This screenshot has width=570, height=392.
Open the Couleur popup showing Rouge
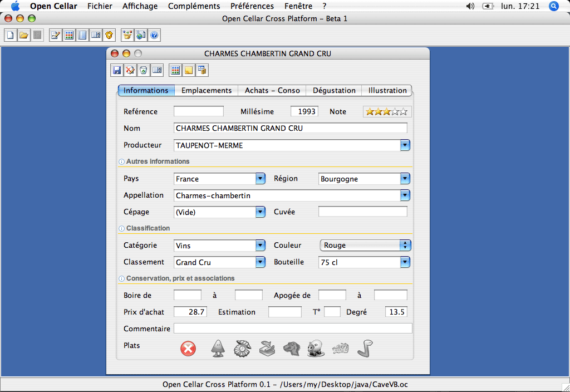(365, 246)
